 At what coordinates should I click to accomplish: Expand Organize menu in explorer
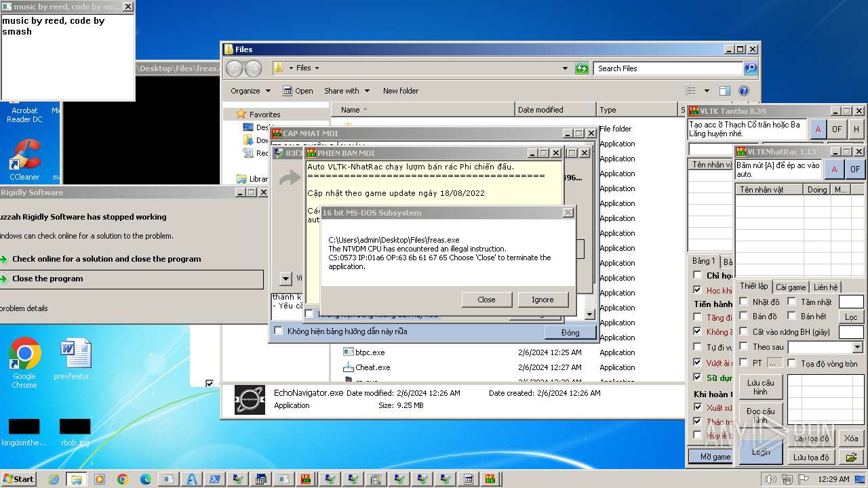250,91
